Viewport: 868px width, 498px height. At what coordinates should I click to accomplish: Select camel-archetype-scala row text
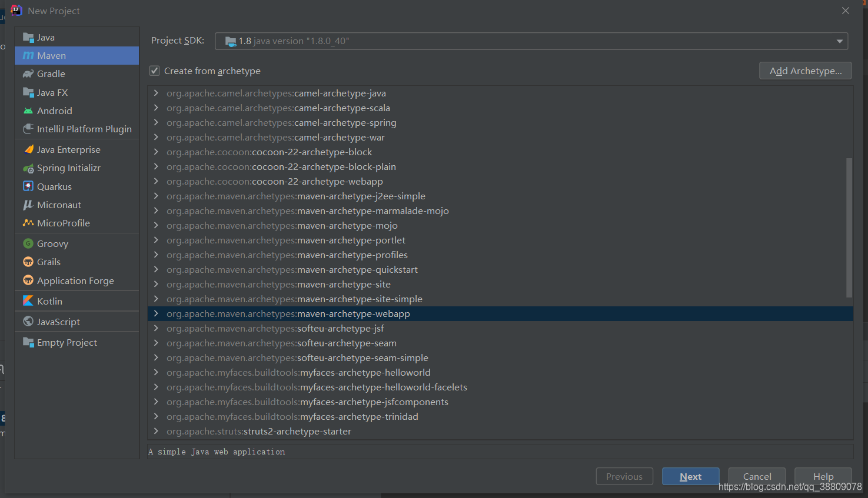click(278, 108)
